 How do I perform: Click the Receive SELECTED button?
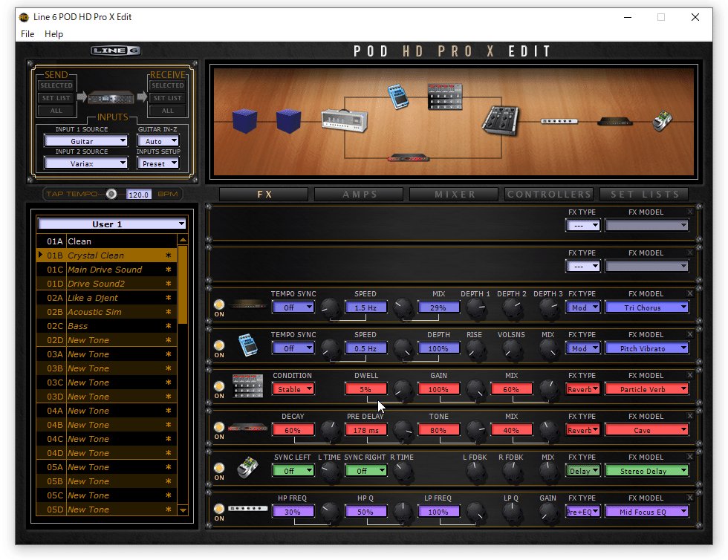(168, 85)
